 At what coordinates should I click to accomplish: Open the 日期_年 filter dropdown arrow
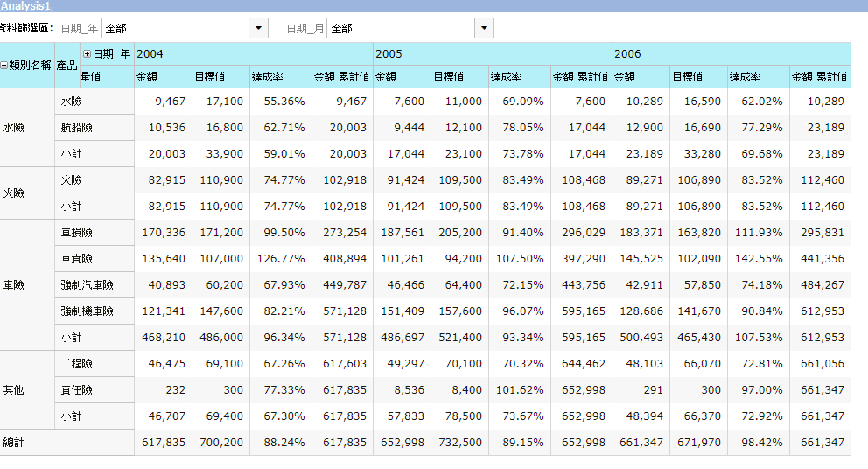tap(258, 28)
